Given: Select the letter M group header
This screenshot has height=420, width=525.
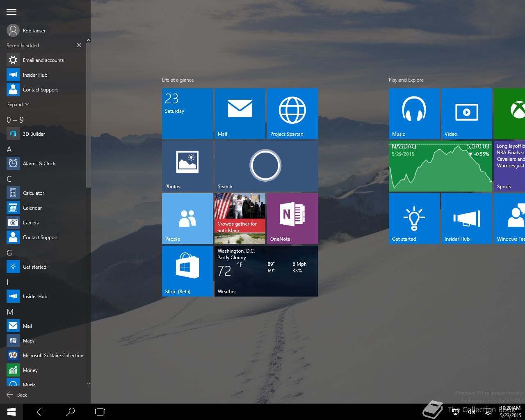Looking at the screenshot, I should 10,312.
